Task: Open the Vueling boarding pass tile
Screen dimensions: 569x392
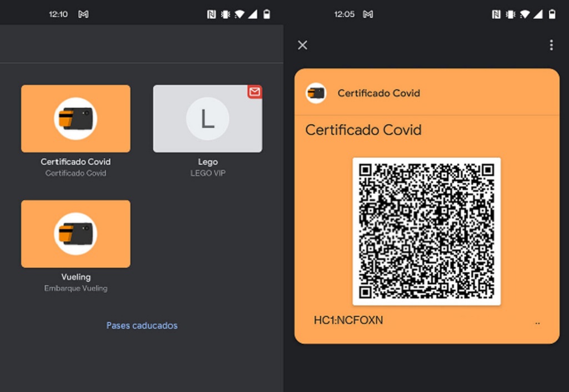Action: point(76,234)
